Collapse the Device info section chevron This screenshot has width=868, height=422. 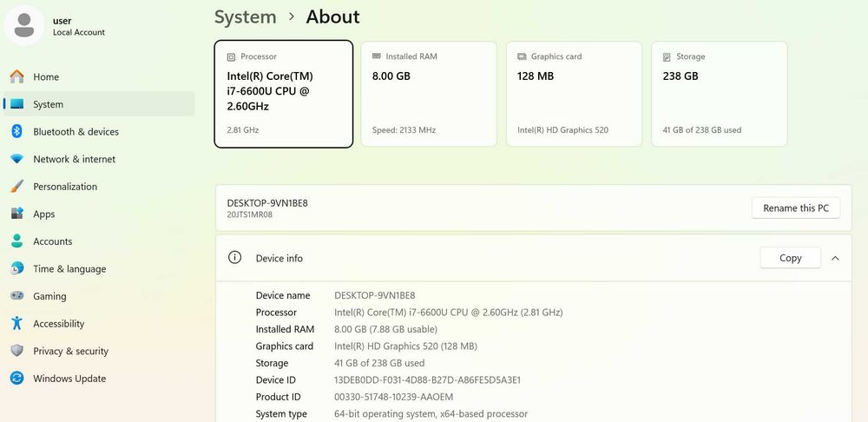tap(835, 258)
